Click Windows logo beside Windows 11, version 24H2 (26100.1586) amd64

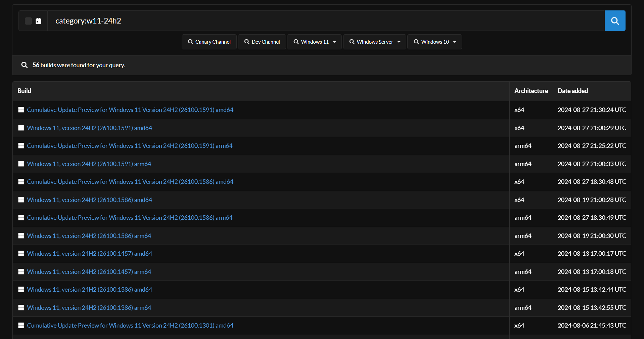tap(21, 200)
